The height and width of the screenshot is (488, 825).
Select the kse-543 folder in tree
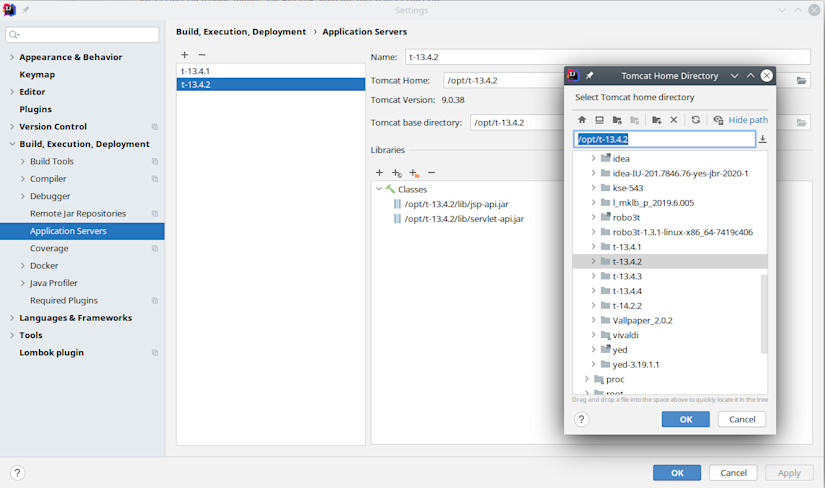coord(628,188)
